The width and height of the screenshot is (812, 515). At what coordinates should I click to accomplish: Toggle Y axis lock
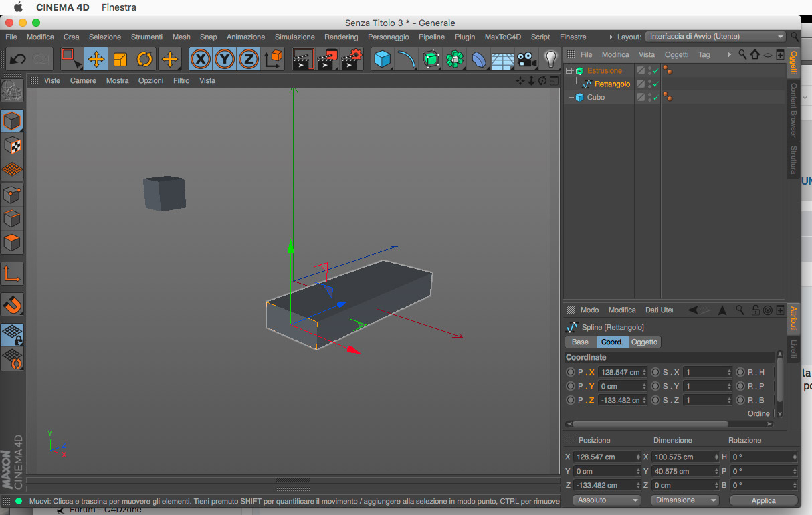[x=225, y=59]
